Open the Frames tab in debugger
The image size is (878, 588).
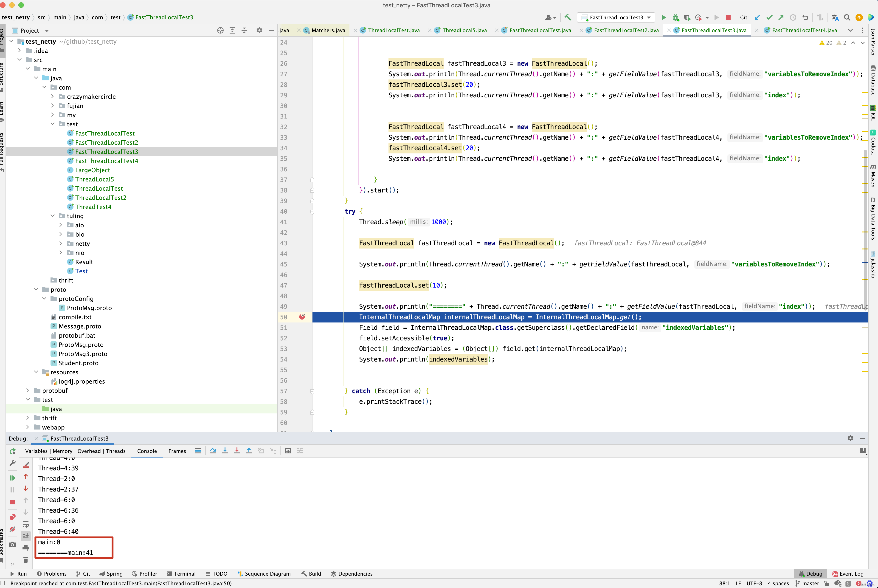(x=177, y=451)
